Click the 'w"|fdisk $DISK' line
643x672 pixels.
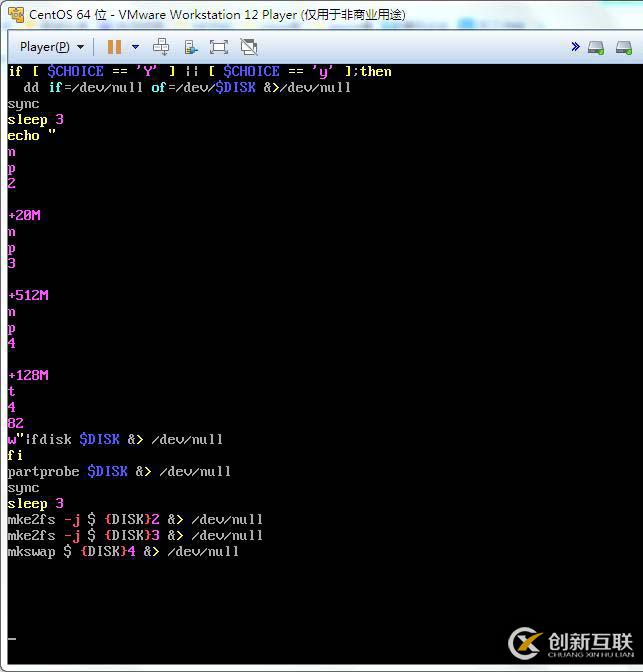[115, 439]
